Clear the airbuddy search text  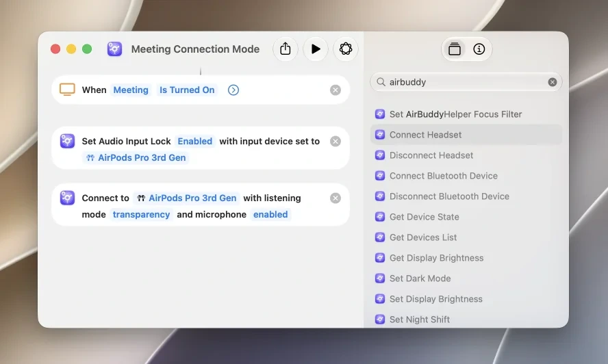(x=552, y=82)
